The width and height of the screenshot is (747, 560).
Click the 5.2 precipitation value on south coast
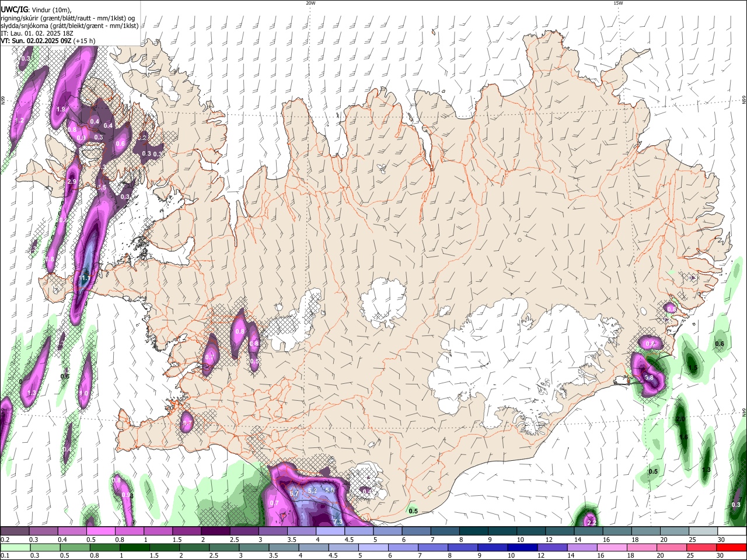pos(312,491)
